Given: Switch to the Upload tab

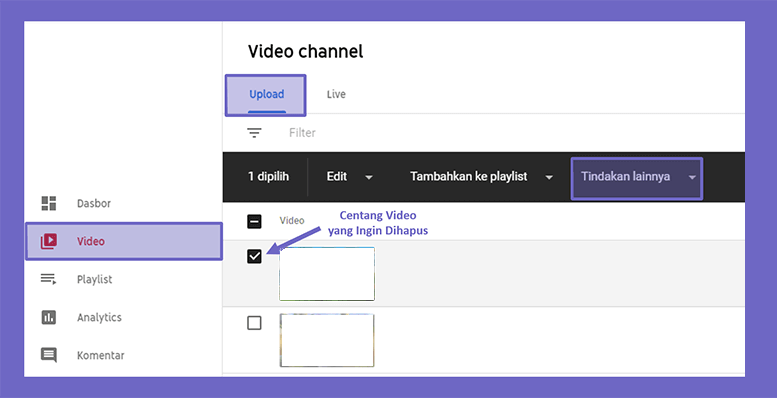Looking at the screenshot, I should (266, 95).
